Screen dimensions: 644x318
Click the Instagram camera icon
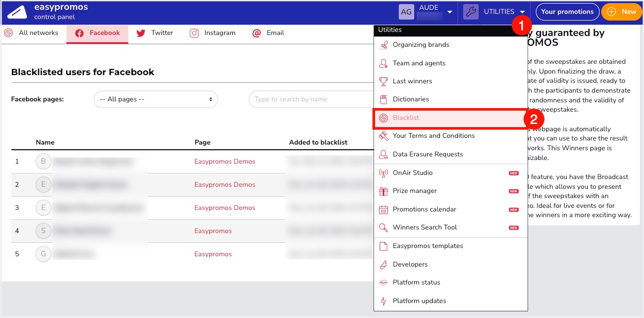(x=194, y=33)
